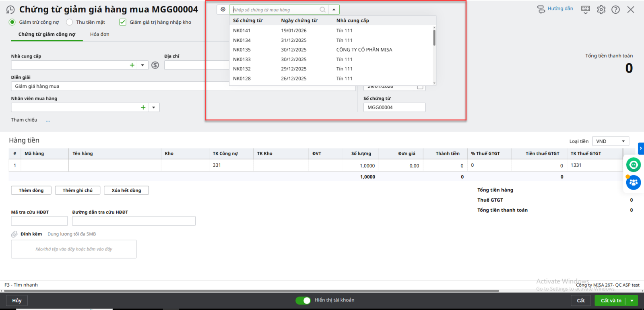
Task: Click the keyboard shortcuts icon
Action: click(x=585, y=9)
